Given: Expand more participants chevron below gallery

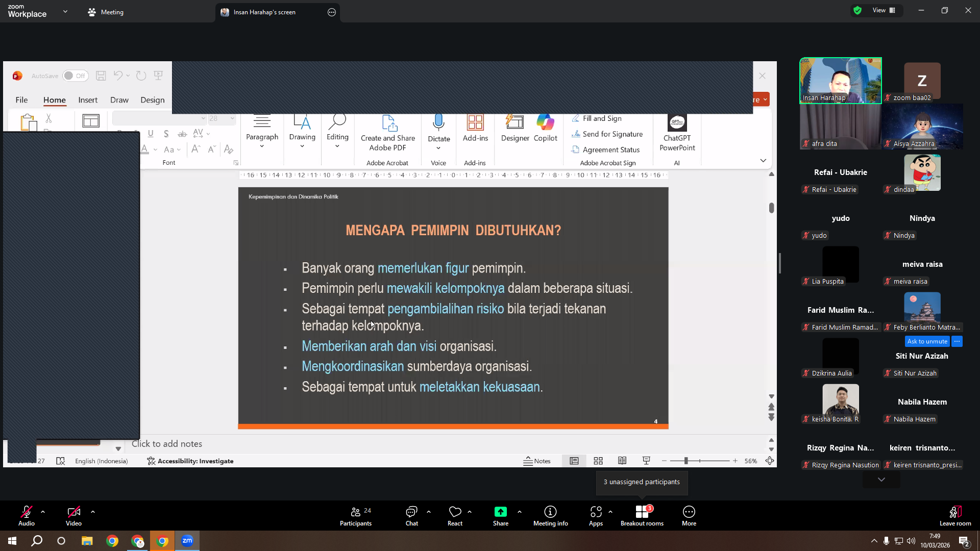Looking at the screenshot, I should (881, 480).
